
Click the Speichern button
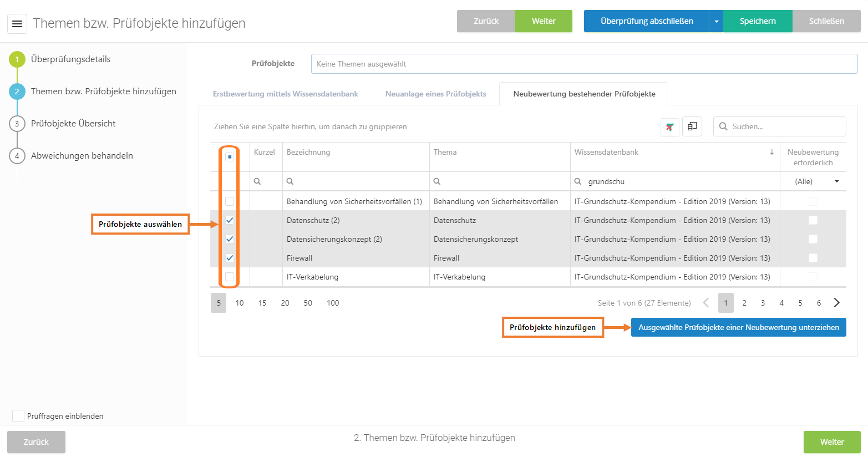757,21
